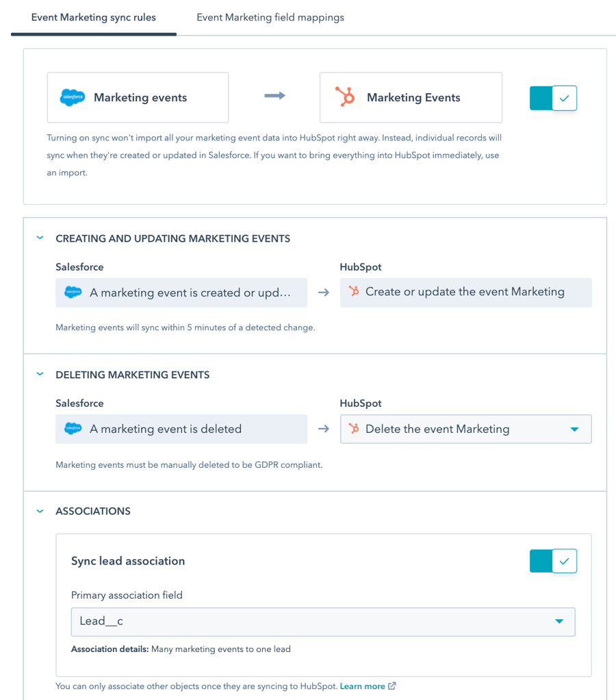The height and width of the screenshot is (700, 616).
Task: Collapse the Associations section
Action: (x=40, y=511)
